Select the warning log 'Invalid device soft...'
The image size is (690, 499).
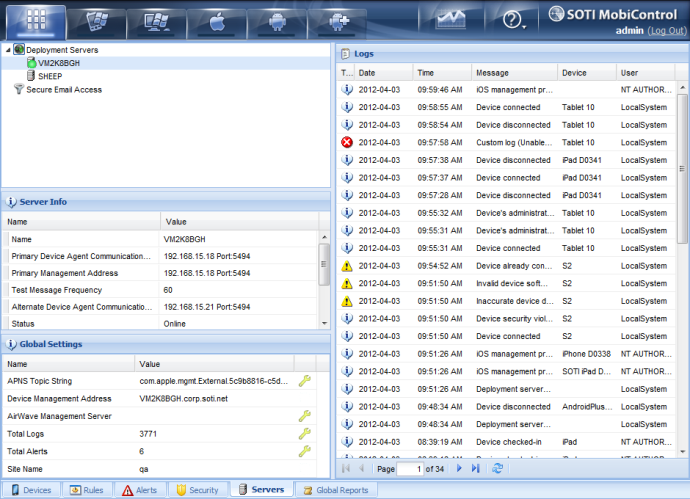pos(506,283)
